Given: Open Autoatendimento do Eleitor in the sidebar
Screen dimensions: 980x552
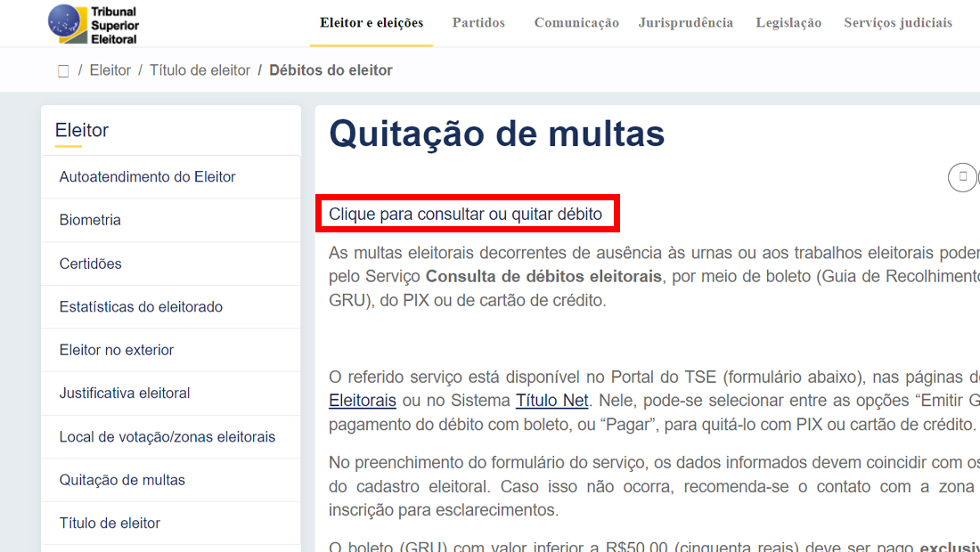Looking at the screenshot, I should (147, 177).
